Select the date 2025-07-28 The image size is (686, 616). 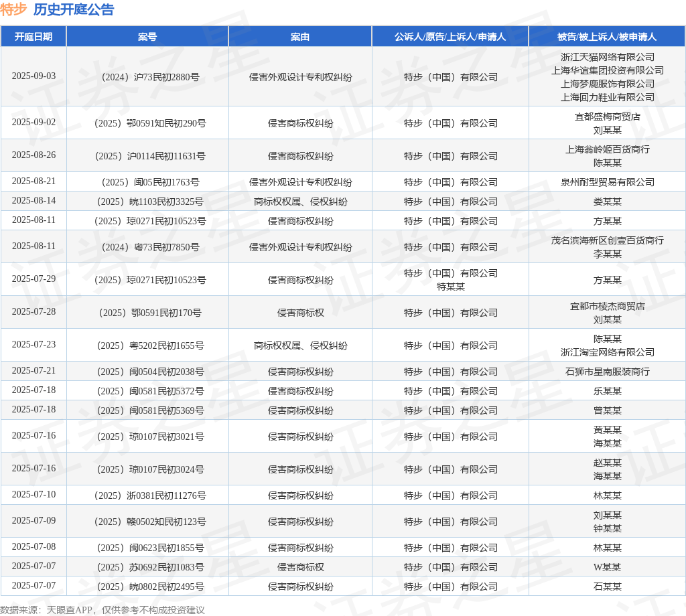33,312
